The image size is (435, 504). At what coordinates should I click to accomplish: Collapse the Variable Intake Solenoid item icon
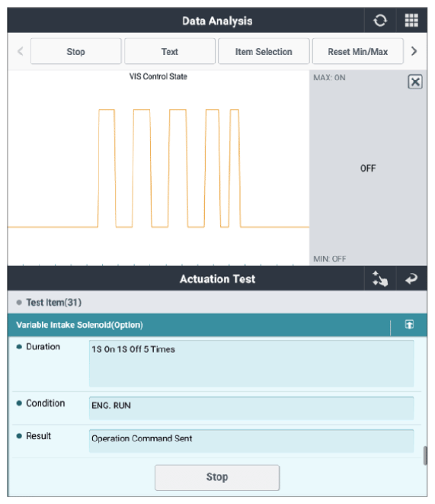point(409,324)
